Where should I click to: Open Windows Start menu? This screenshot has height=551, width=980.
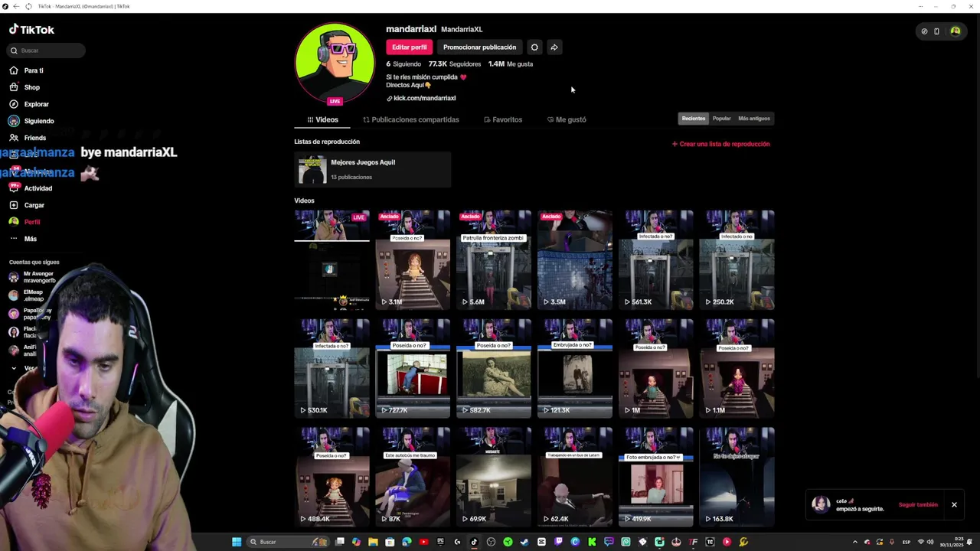(237, 542)
